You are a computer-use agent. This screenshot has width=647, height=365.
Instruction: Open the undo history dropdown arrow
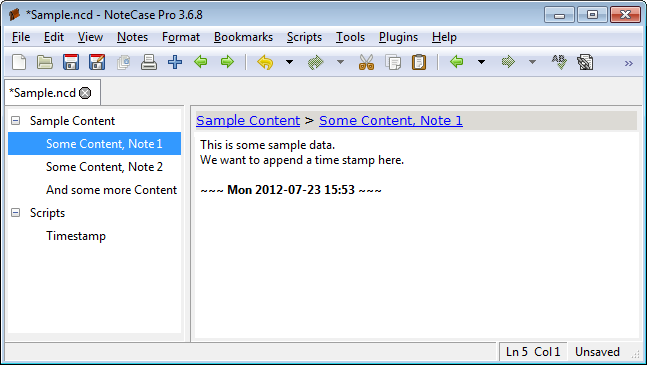[289, 62]
